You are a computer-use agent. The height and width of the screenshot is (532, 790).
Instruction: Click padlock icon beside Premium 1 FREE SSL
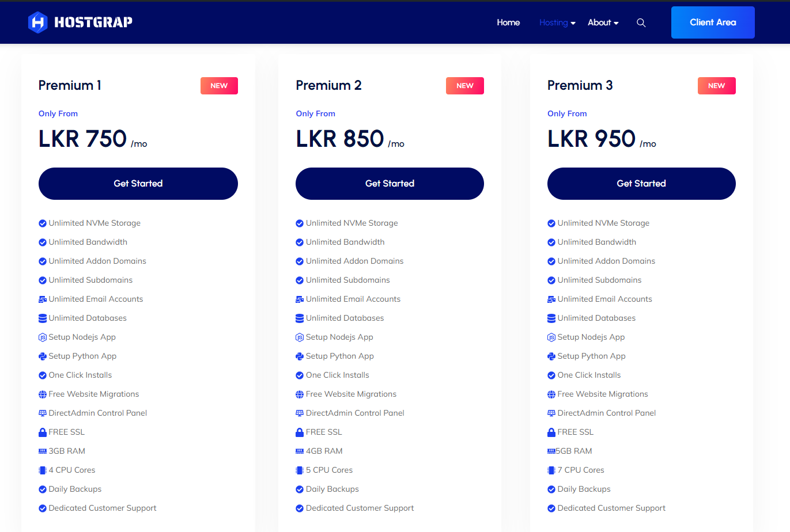click(x=43, y=432)
